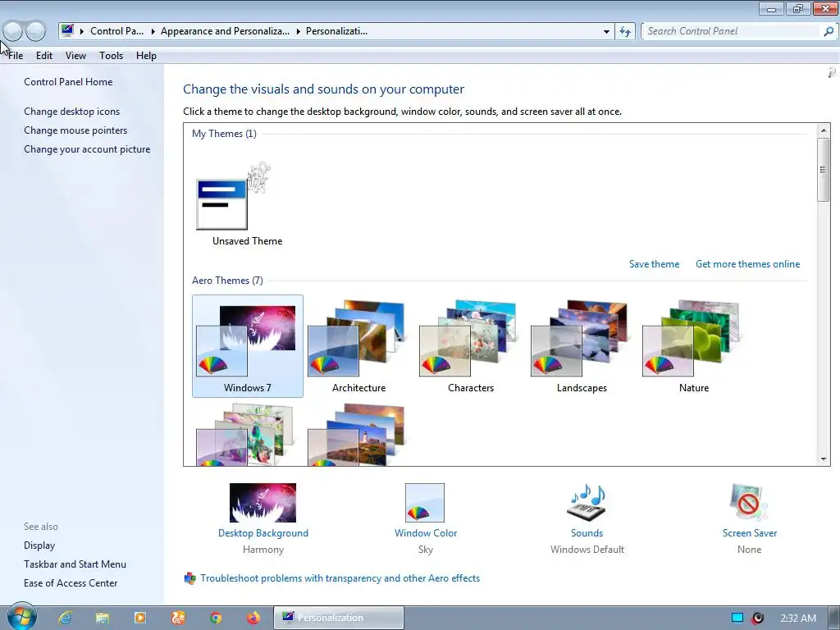This screenshot has height=630, width=840.
Task: Apply the Windows 7 Aero theme
Action: tap(248, 345)
